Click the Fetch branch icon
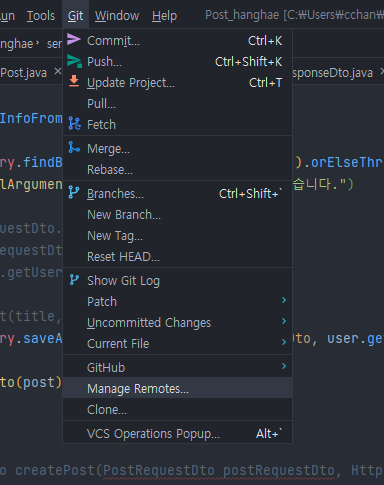Viewport: 384px width, 485px height. pos(74,123)
